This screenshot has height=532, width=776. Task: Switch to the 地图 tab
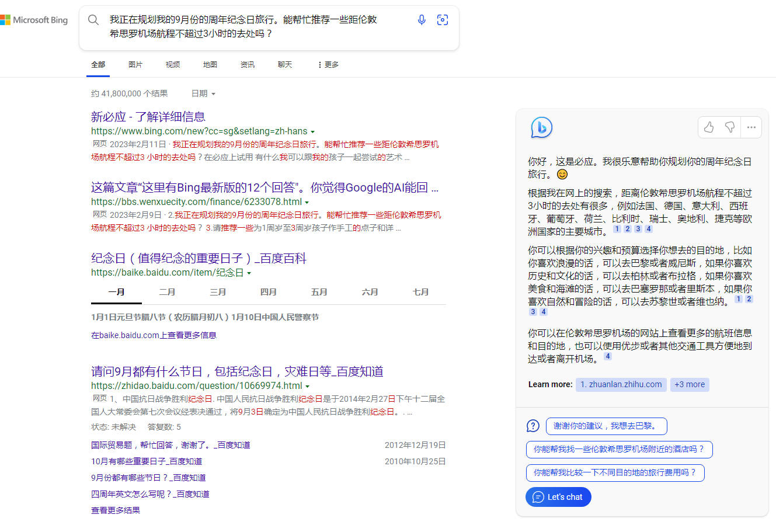click(210, 65)
